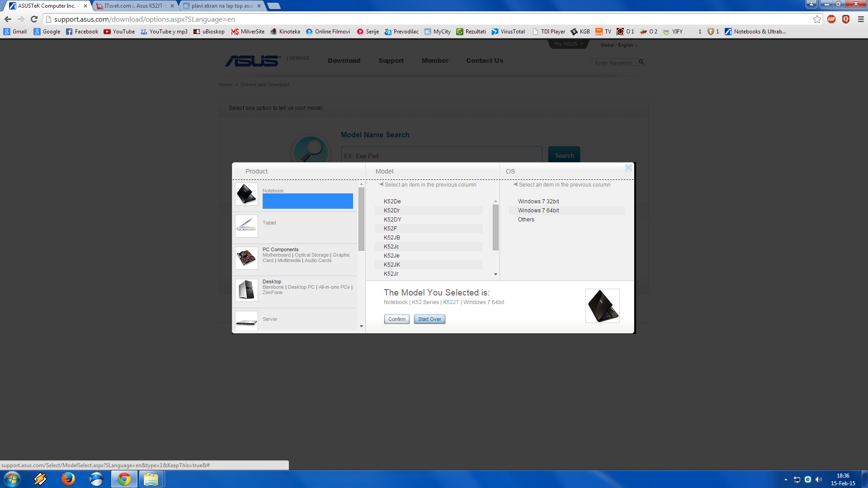Screen dimensions: 868x488
Task: Open the Global / English language dropdown
Action: tap(618, 45)
